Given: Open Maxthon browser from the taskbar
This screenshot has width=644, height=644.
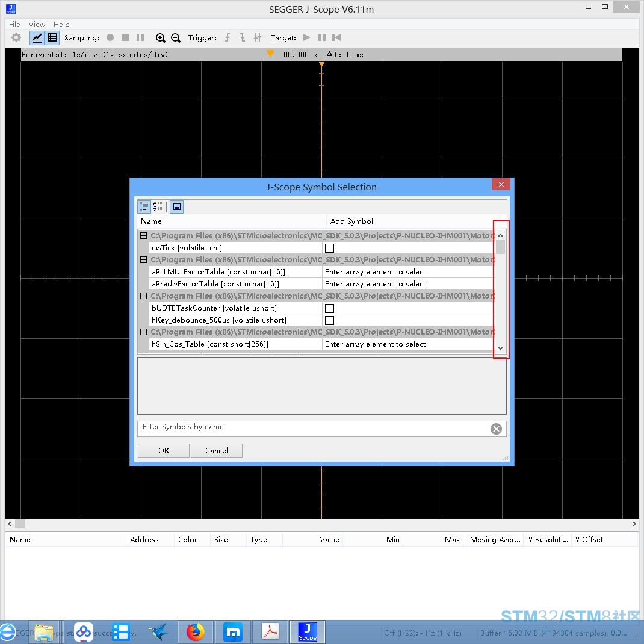Looking at the screenshot, I should (x=233, y=632).
